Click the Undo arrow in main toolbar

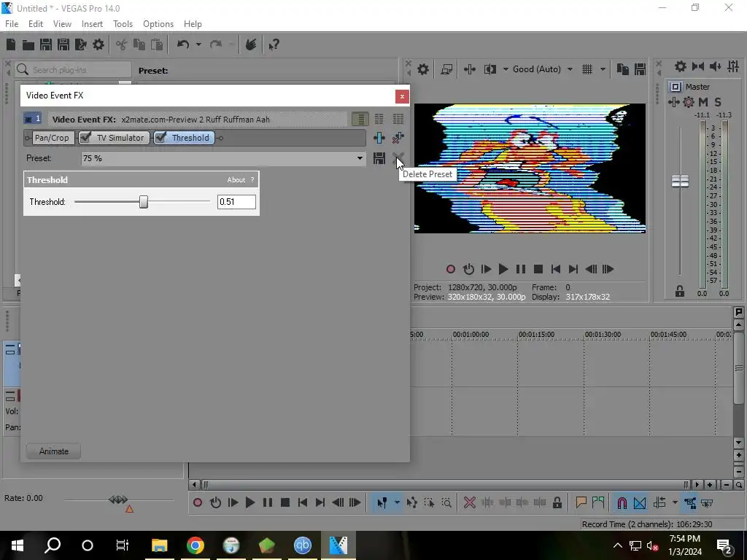pyautogui.click(x=183, y=44)
